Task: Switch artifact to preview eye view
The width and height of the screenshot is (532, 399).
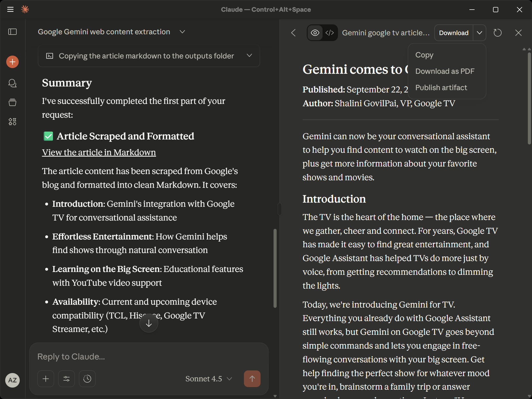Action: pyautogui.click(x=315, y=33)
